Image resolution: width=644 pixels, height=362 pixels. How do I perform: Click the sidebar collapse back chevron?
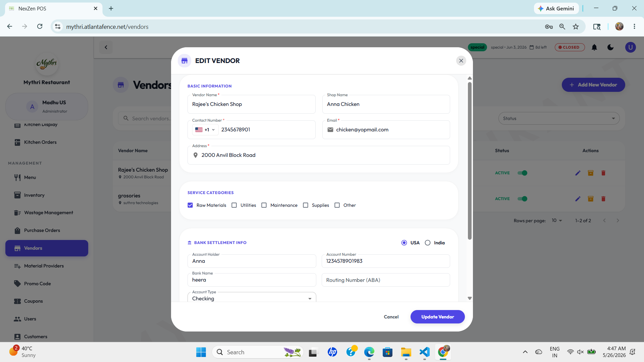click(106, 47)
